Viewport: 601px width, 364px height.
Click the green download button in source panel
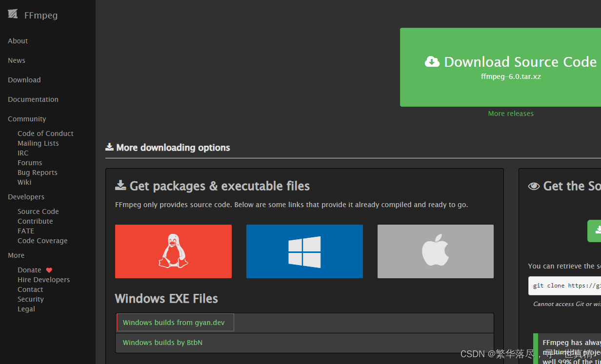coord(594,231)
